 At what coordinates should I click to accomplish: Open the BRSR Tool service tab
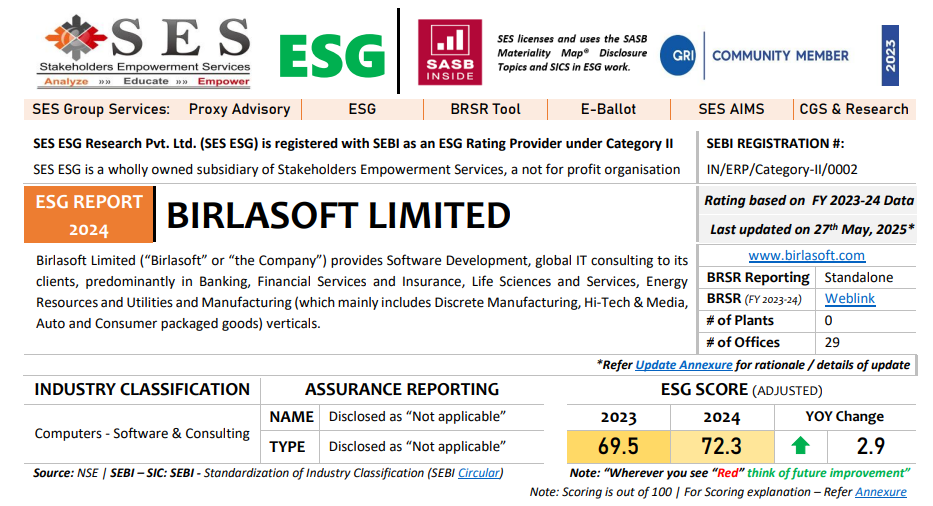pos(486,109)
